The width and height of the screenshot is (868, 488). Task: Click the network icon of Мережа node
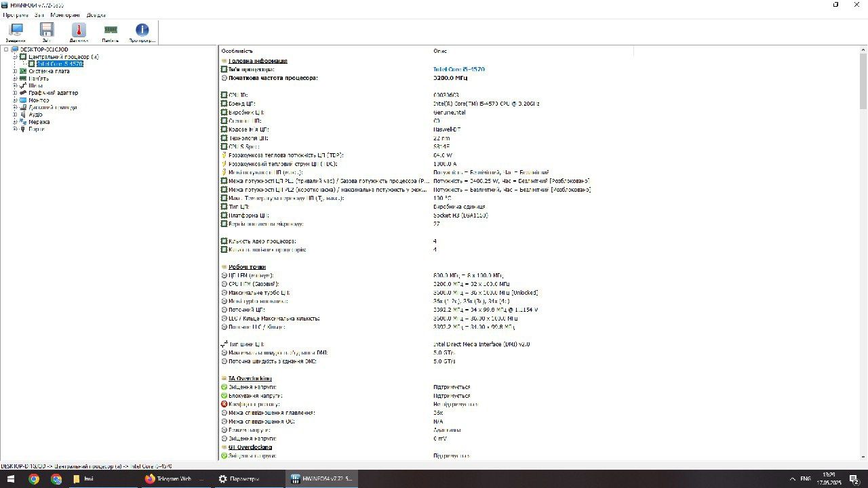tap(23, 122)
